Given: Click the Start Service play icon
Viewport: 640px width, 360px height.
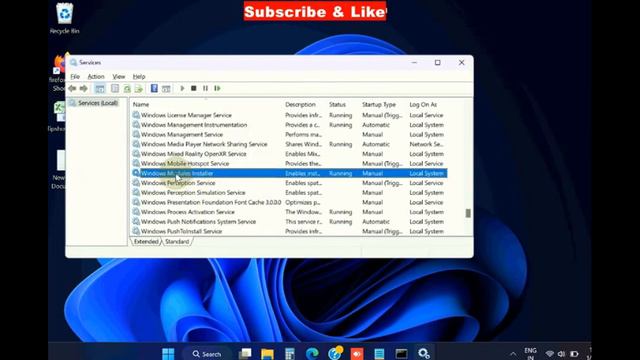Looking at the screenshot, I should 182,88.
